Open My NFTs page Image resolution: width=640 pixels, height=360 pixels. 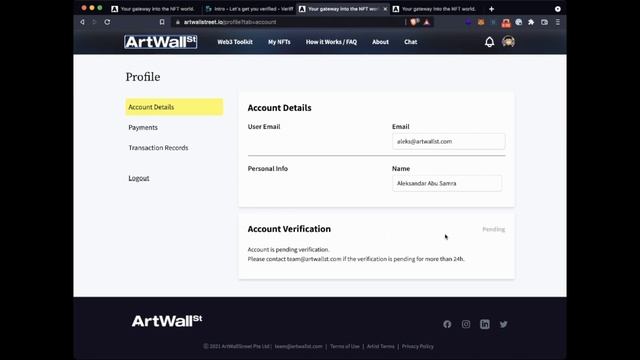pyautogui.click(x=279, y=42)
